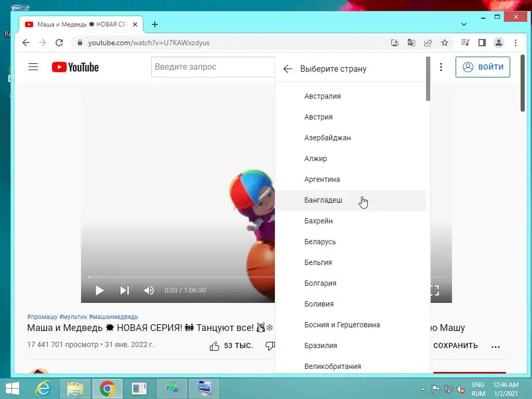Open the Chrome profile avatar

point(499,43)
